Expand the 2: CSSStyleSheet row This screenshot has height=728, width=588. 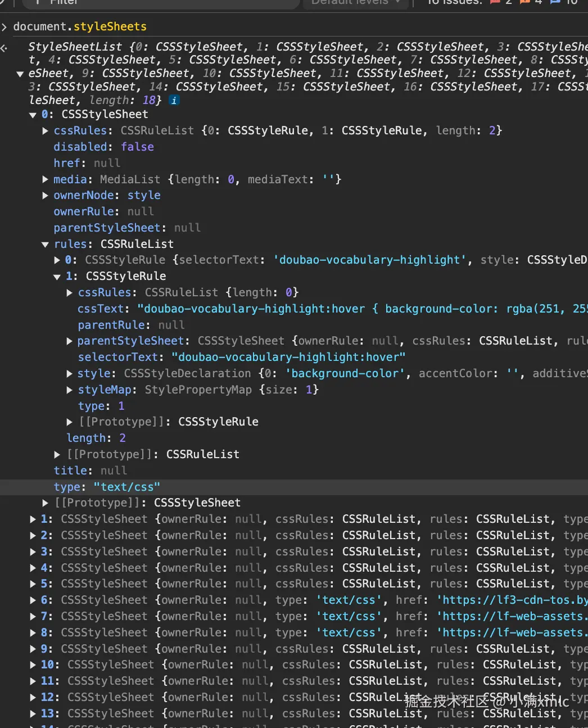[33, 535]
